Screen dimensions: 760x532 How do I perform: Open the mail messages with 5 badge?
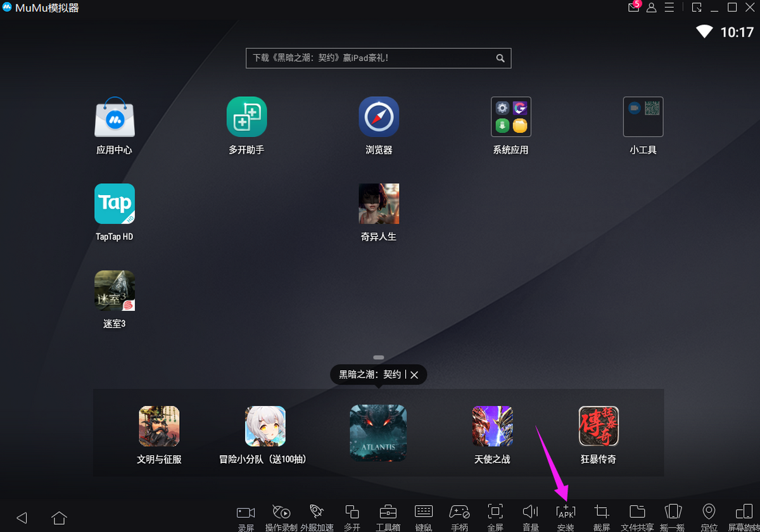pyautogui.click(x=635, y=7)
